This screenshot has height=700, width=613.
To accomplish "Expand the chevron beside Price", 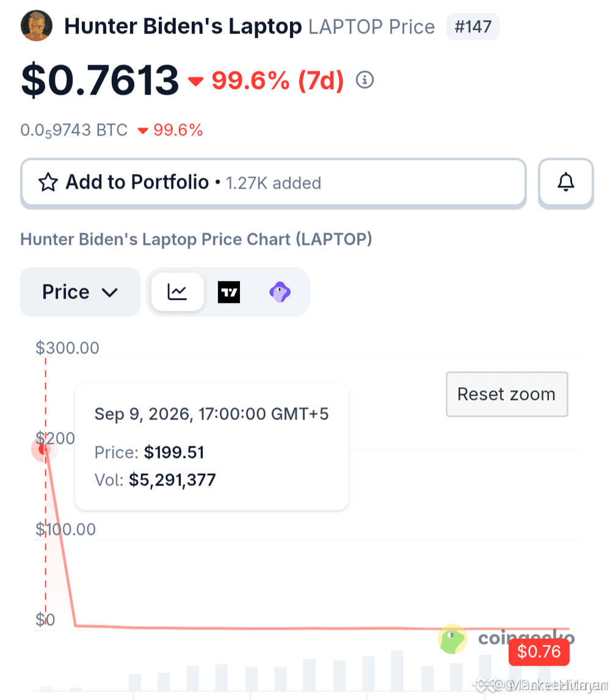I will pyautogui.click(x=109, y=293).
